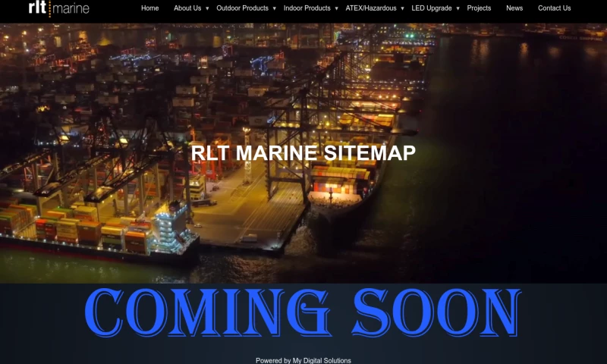Click the COMING SOON text
This screenshot has width=607, height=364.
pos(303,312)
